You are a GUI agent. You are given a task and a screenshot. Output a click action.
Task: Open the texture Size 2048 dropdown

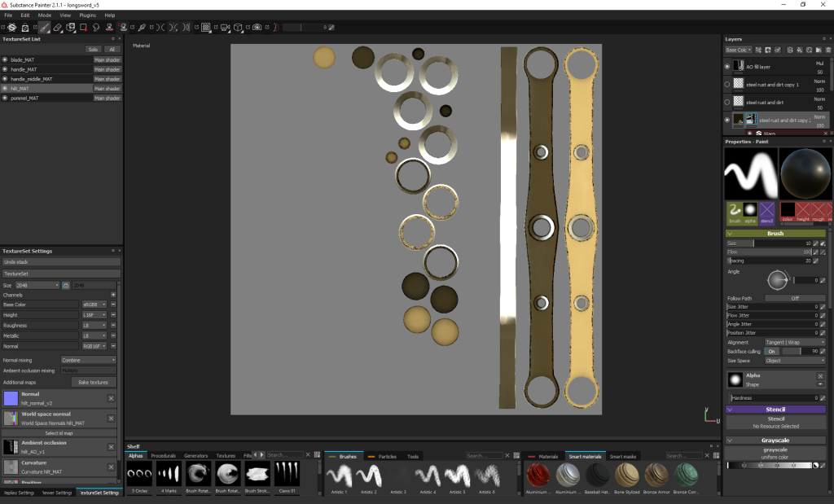37,286
